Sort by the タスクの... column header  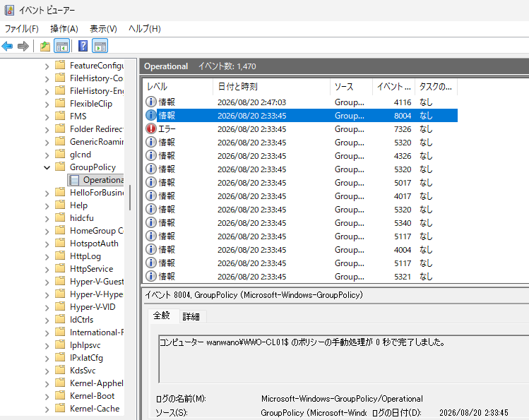[x=436, y=87]
